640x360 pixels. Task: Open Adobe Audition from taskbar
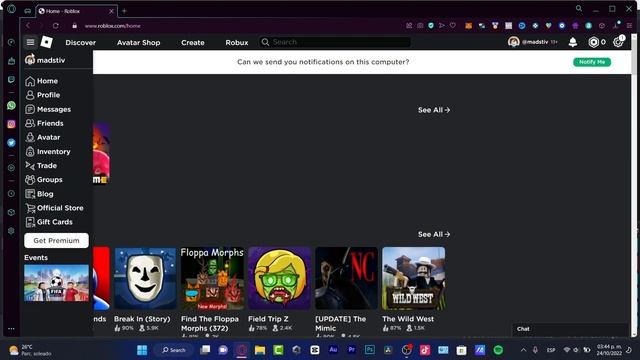pyautogui.click(x=333, y=350)
